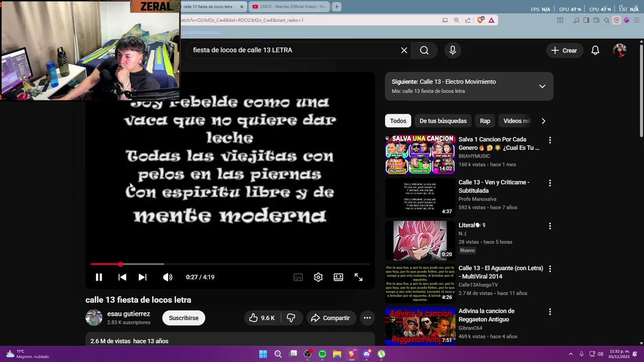Mute the video volume
Screen dimensions: 644x362
pos(168,277)
